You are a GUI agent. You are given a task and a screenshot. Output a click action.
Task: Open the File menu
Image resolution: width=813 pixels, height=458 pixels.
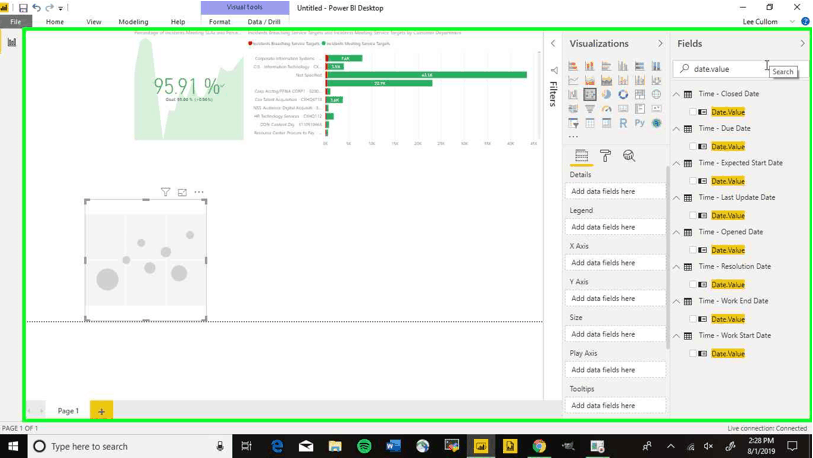tap(16, 21)
